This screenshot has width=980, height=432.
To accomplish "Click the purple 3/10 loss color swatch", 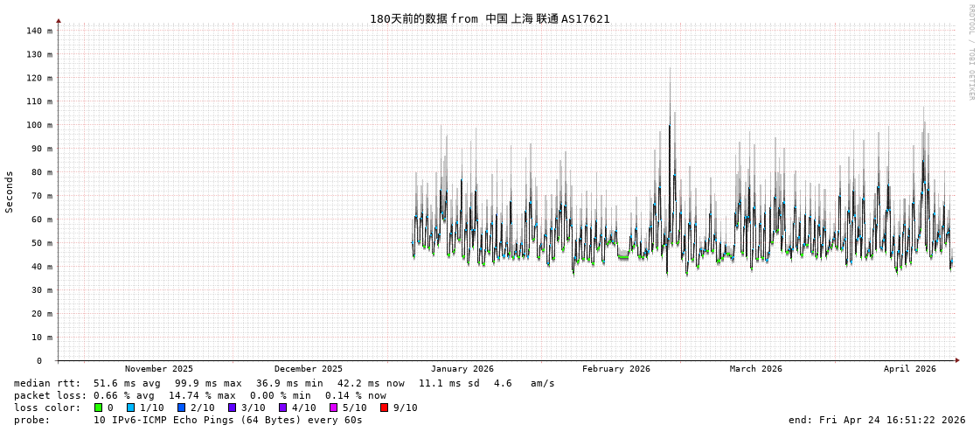I will coord(232,408).
